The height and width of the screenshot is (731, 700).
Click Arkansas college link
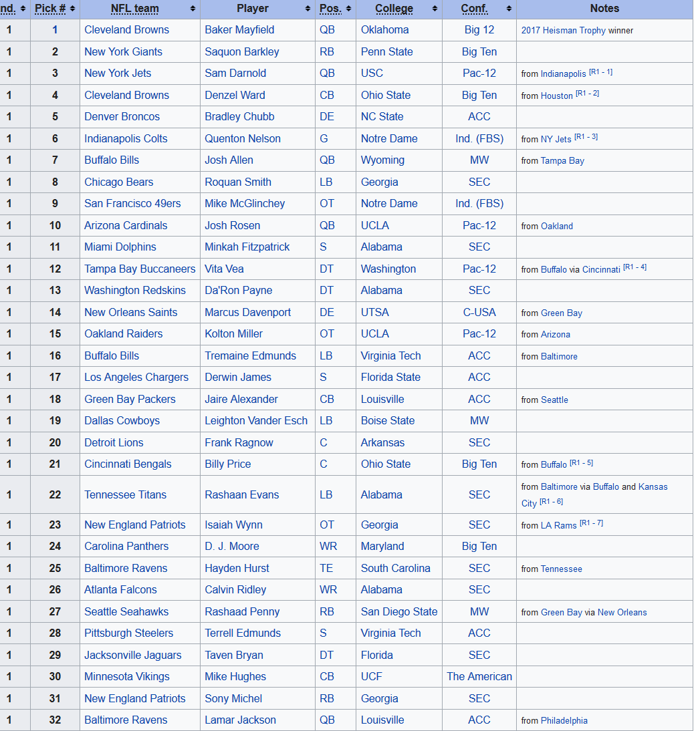(382, 442)
